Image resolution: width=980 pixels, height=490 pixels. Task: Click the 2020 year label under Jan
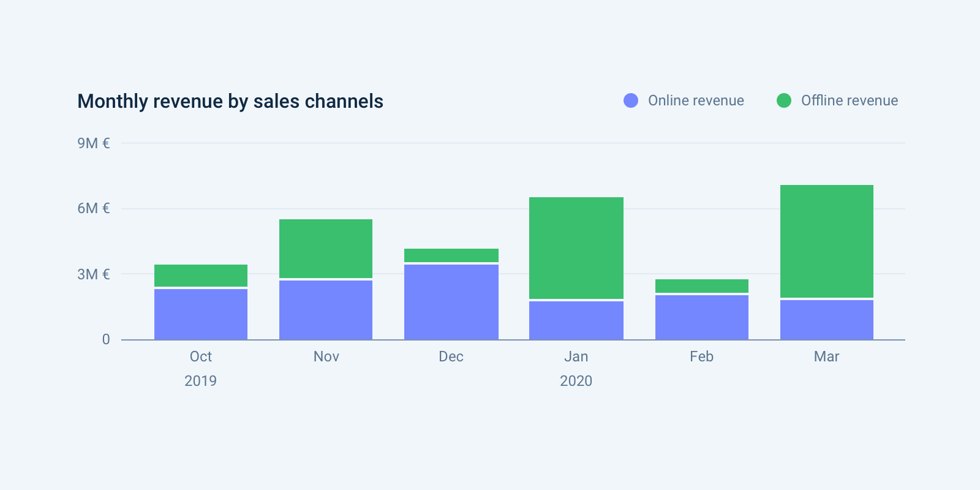tap(576, 381)
